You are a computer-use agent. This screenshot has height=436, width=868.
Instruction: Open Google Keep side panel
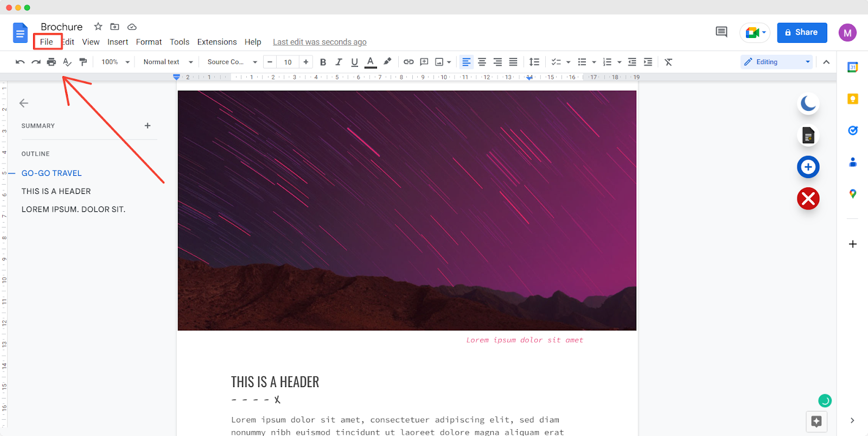point(853,99)
